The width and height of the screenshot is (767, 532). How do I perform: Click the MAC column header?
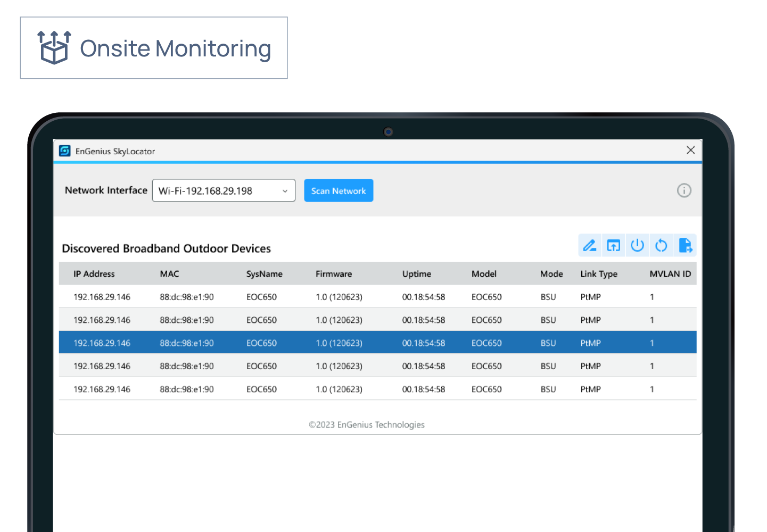(169, 273)
